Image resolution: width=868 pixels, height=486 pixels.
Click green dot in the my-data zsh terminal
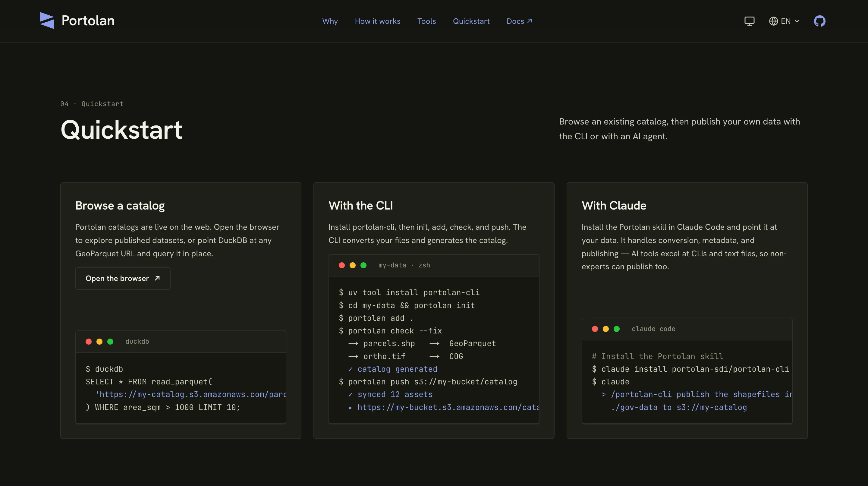click(363, 265)
